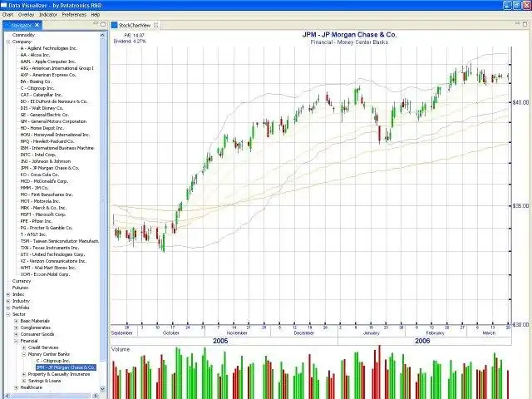This screenshot has height=399, width=532.
Task: Select Currency in the Navigator tree
Action: tap(22, 281)
